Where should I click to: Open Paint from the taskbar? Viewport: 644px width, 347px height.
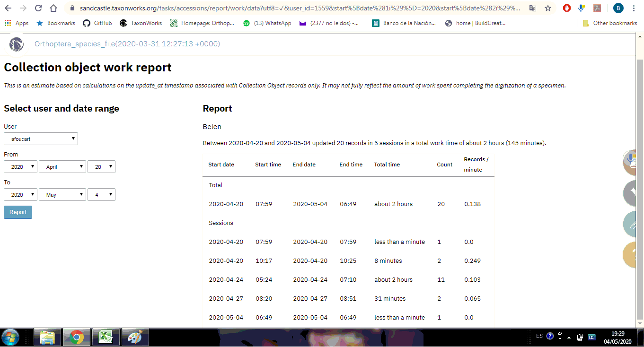[135, 337]
